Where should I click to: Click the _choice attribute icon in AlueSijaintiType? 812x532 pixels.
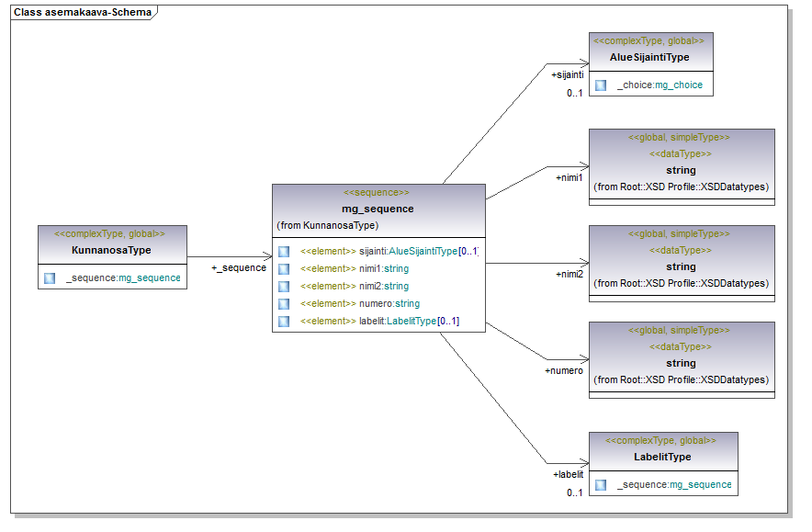click(601, 85)
